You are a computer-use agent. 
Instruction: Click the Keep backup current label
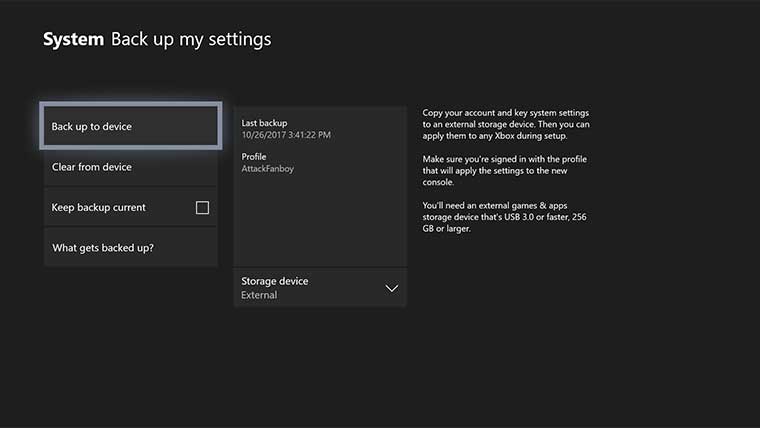99,208
